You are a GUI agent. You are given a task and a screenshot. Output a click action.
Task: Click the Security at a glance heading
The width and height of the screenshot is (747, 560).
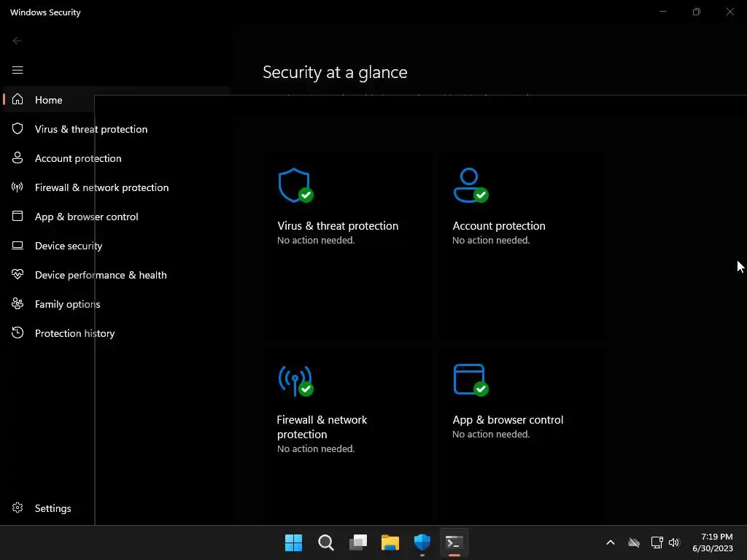(335, 72)
